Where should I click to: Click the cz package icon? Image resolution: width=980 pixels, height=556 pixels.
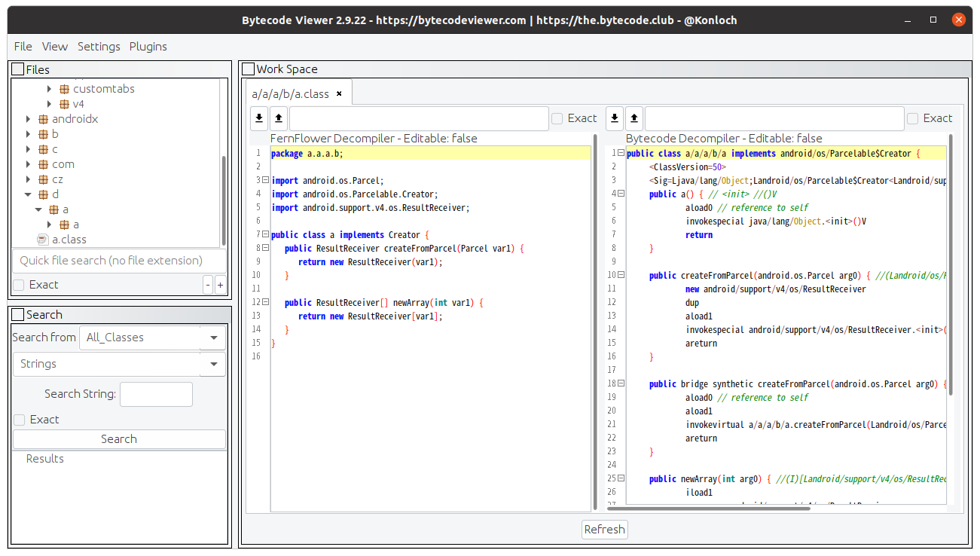click(43, 179)
